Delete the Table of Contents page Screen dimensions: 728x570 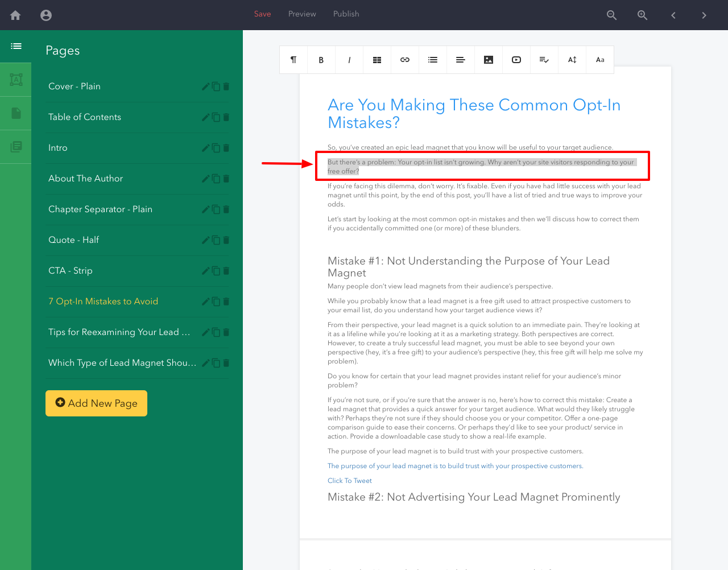tap(226, 117)
